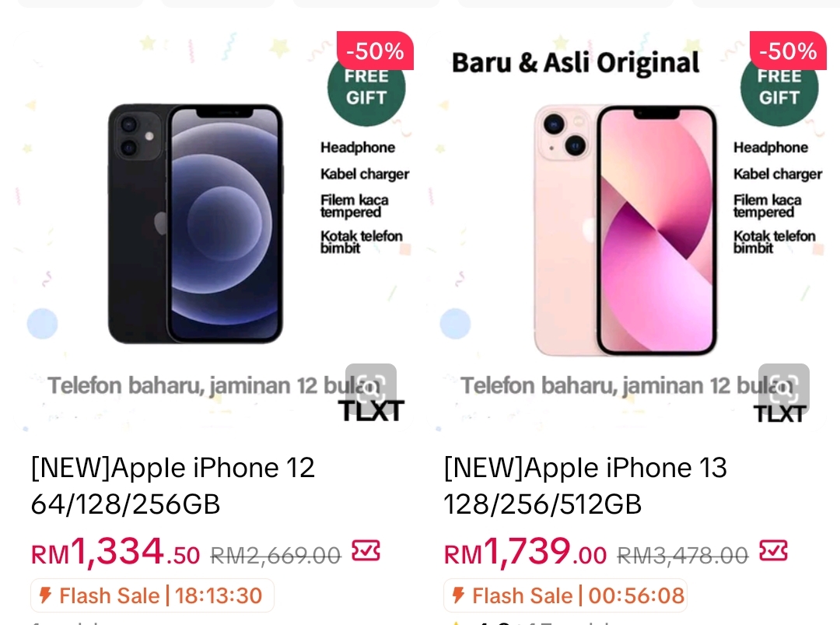
Task: Tap Flash Sale 00:56:08 timer badge
Action: pos(565,595)
